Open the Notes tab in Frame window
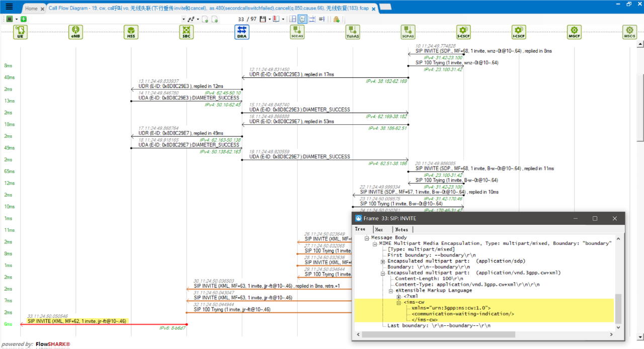 click(x=401, y=229)
